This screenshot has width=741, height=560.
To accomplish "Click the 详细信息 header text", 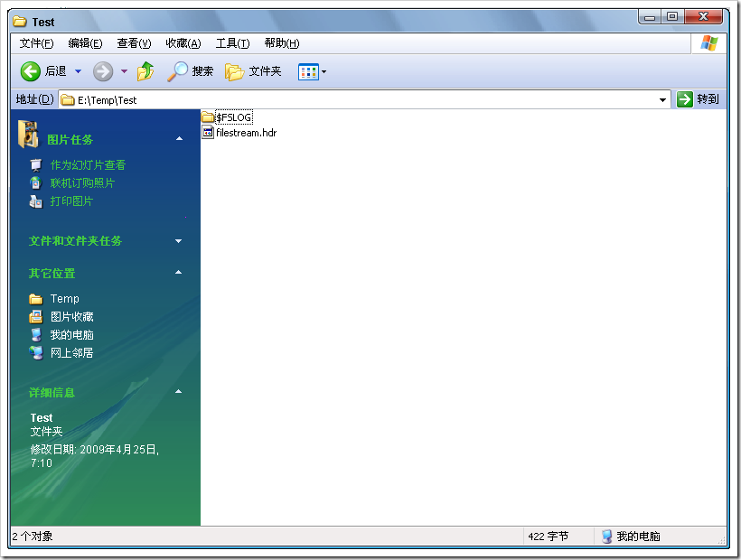I will (x=52, y=392).
